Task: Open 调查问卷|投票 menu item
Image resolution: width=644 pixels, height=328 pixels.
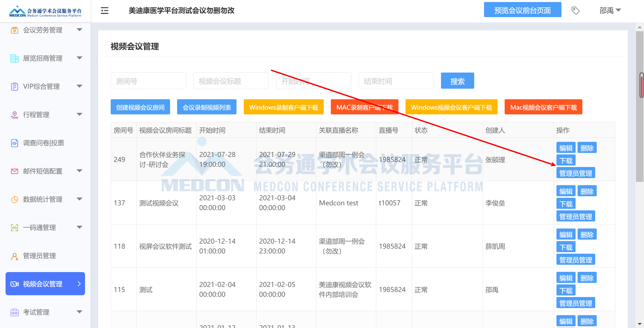Action: 45,143
